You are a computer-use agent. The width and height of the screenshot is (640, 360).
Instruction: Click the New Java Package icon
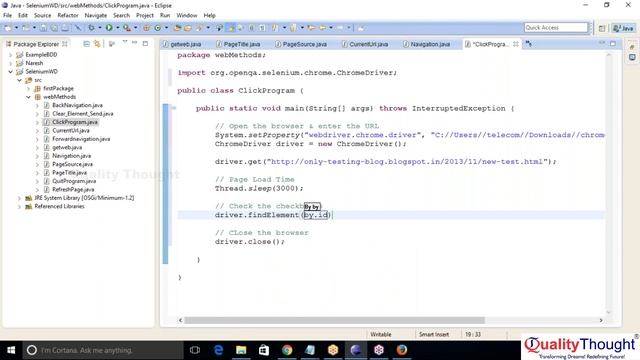146,28
